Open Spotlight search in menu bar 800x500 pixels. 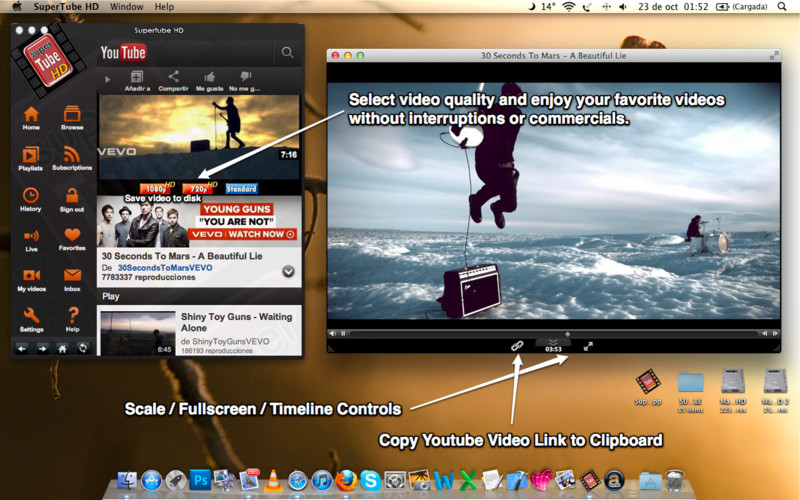(782, 7)
